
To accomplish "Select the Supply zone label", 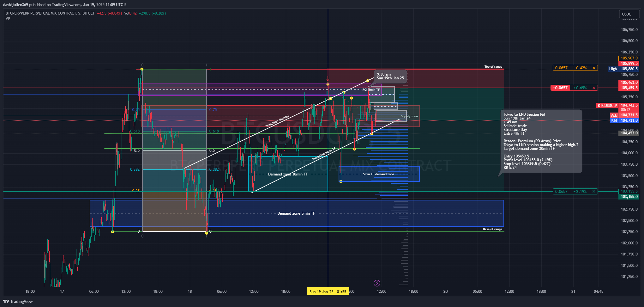I will coord(409,116).
